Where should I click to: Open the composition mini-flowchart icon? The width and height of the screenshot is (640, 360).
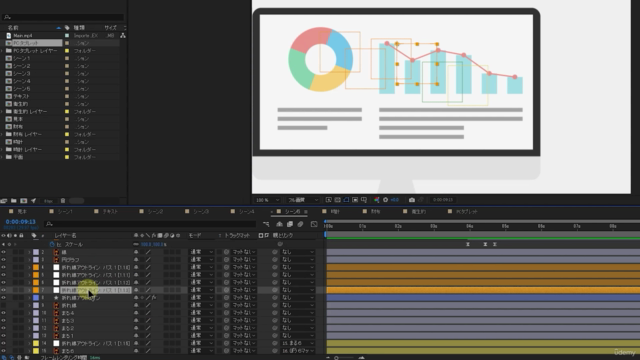pyautogui.click(x=266, y=224)
